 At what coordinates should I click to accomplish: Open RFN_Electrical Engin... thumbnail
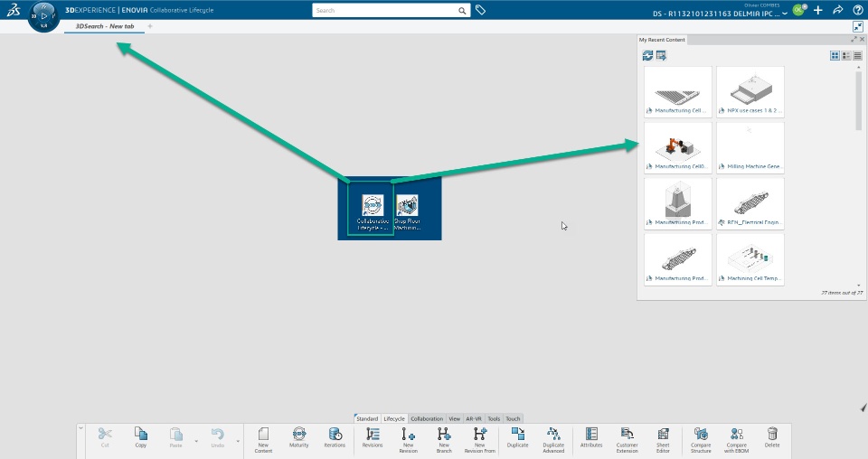(750, 203)
